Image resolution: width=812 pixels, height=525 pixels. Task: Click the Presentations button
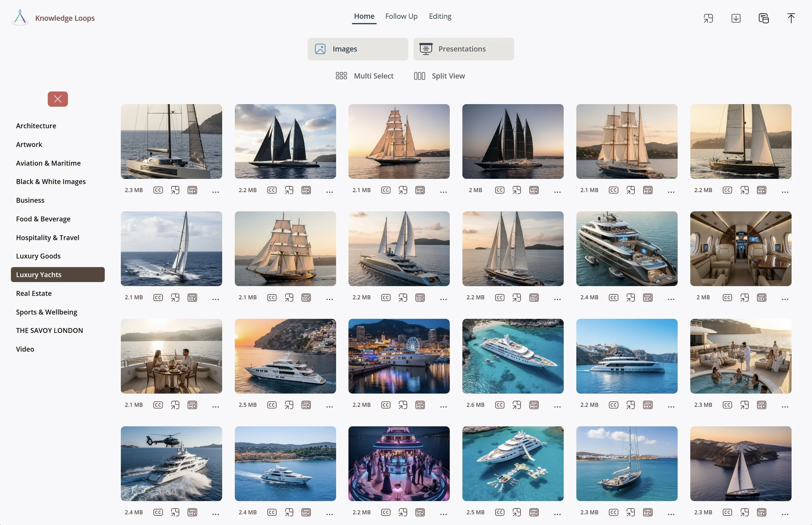click(463, 49)
